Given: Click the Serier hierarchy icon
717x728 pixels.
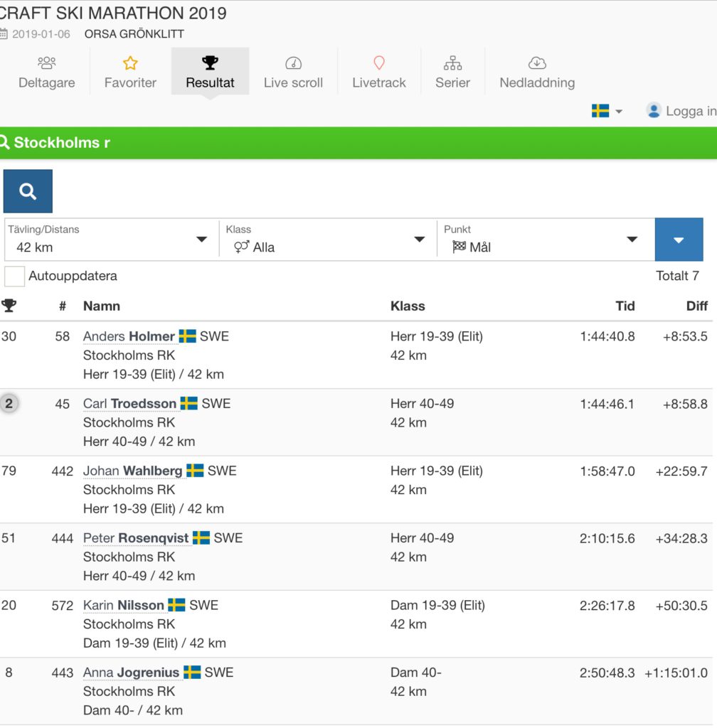Looking at the screenshot, I should point(453,63).
